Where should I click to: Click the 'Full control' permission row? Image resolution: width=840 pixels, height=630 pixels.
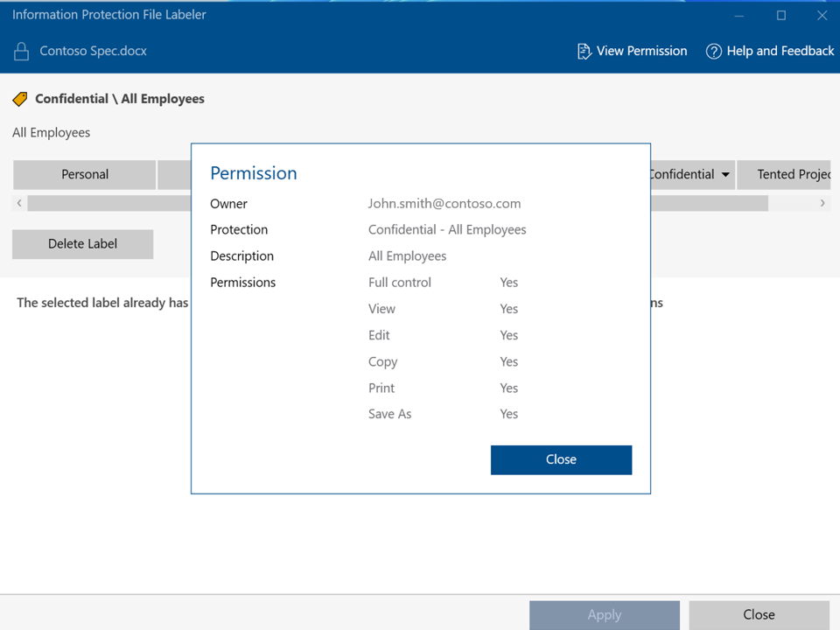pyautogui.click(x=443, y=283)
